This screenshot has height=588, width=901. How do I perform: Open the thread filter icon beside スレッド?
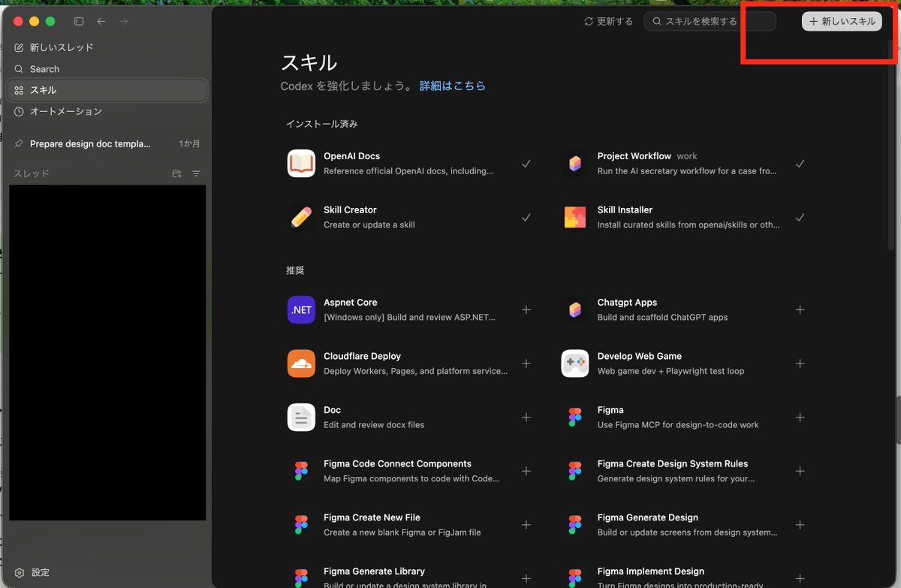point(196,173)
